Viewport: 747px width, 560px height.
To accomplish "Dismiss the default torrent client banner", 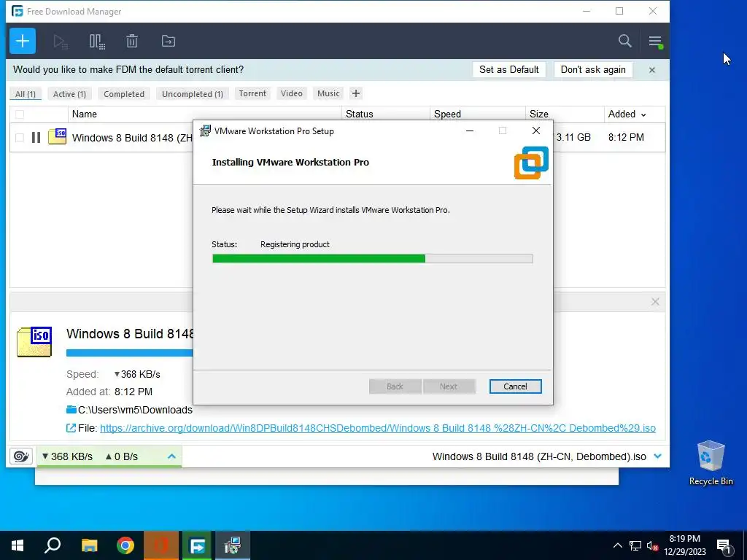I will [652, 70].
